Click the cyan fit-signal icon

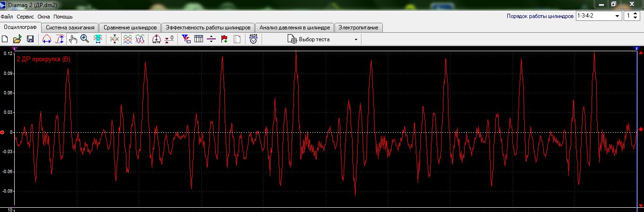point(98,39)
